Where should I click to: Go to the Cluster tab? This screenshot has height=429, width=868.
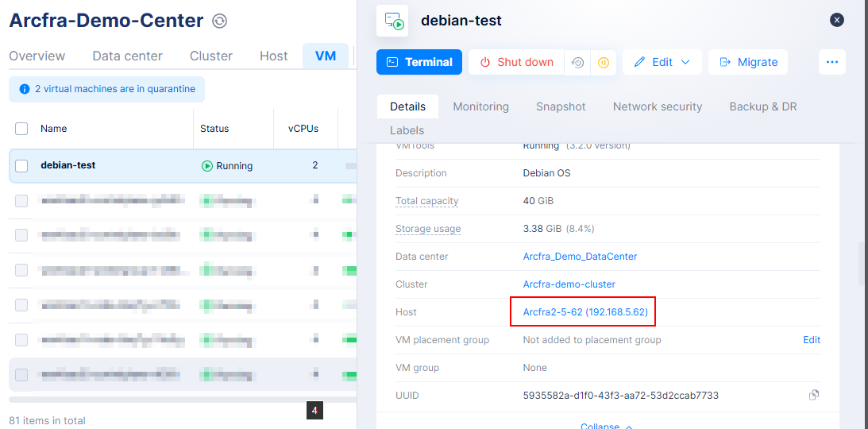[x=210, y=56]
